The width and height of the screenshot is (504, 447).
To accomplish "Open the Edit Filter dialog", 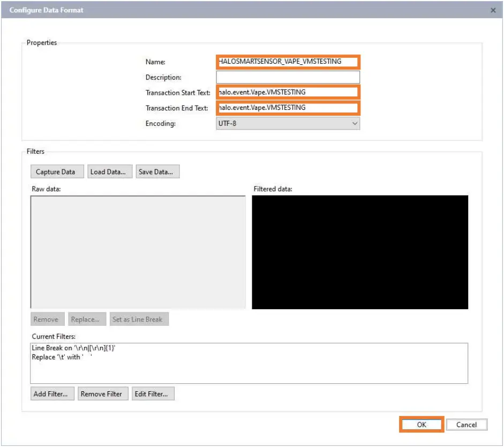I will click(153, 394).
